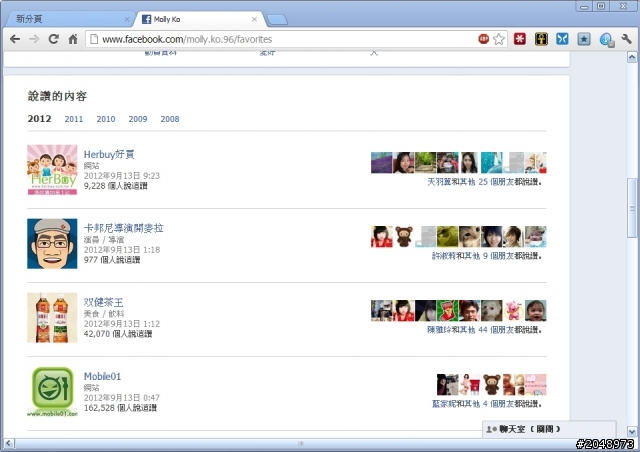
Task: Select the Molly Ko tab
Action: [x=198, y=19]
